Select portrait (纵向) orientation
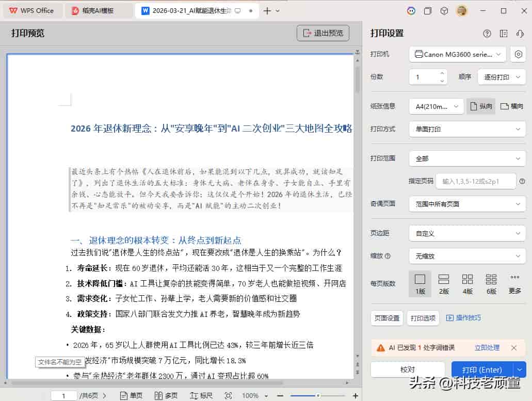 [481, 106]
